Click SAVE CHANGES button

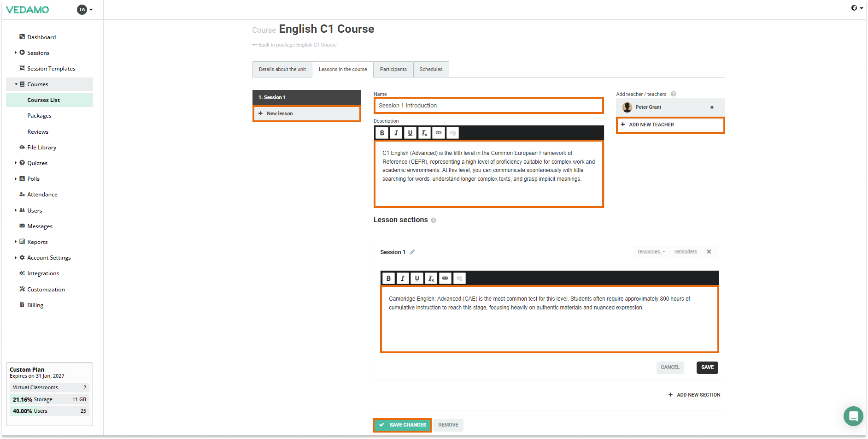pos(402,425)
